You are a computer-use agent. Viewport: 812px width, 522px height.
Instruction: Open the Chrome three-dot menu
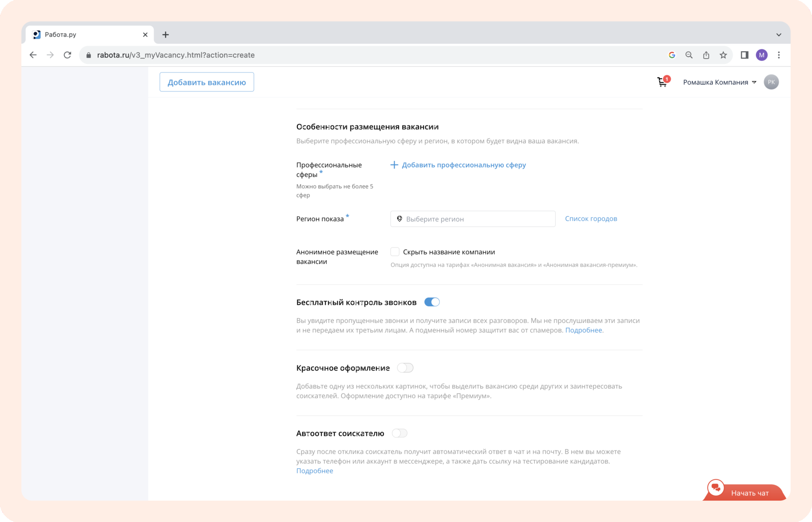point(779,55)
